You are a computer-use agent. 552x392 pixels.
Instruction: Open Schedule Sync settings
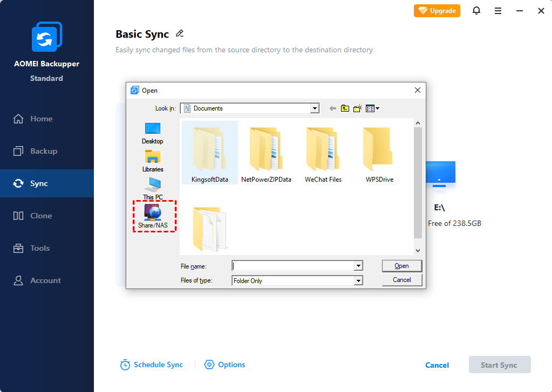pyautogui.click(x=152, y=365)
